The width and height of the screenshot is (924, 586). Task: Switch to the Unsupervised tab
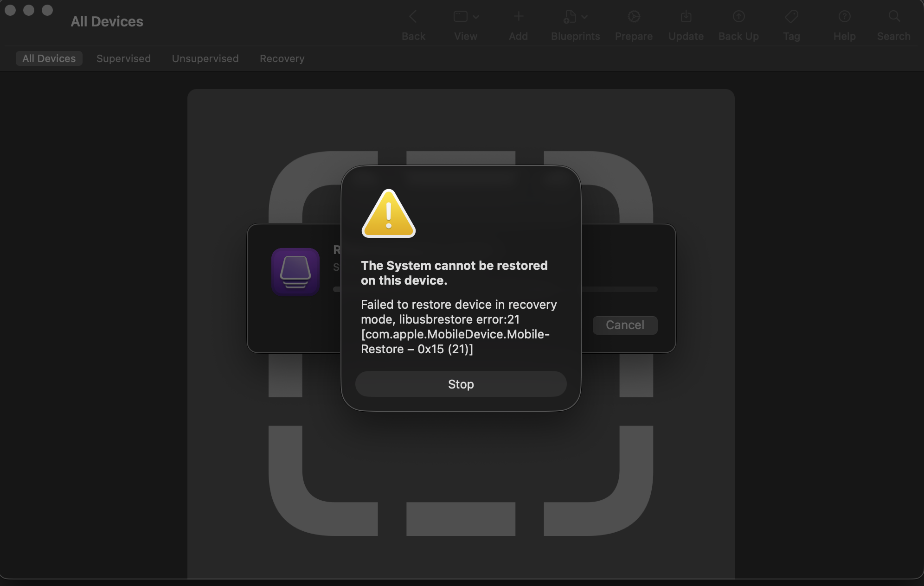(205, 58)
